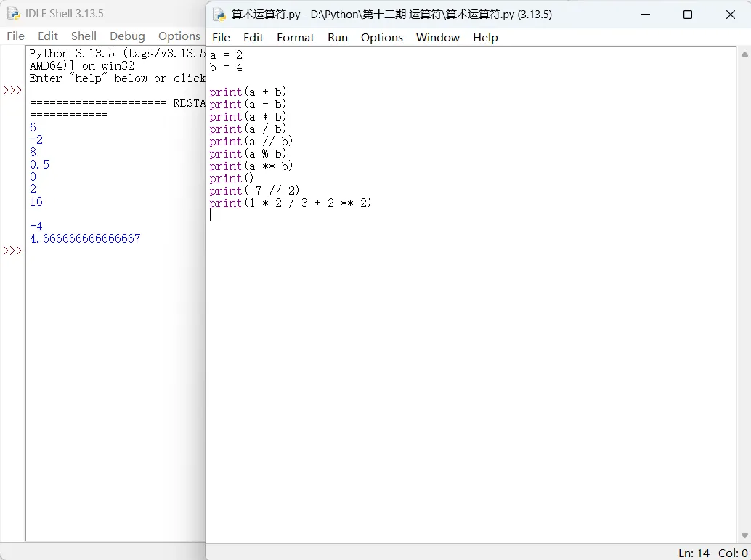This screenshot has height=560, width=751.
Task: Click the code line 'a = 2'
Action: click(226, 54)
